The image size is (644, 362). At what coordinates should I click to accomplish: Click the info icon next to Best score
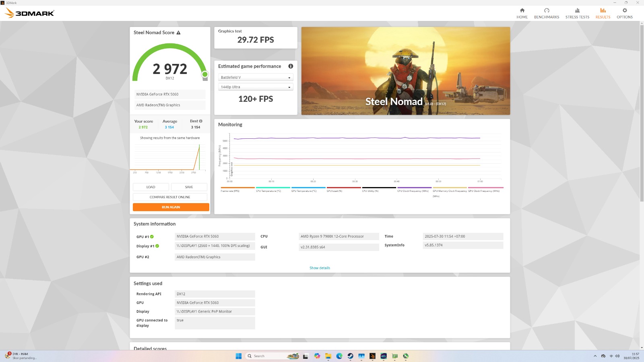coord(201,121)
